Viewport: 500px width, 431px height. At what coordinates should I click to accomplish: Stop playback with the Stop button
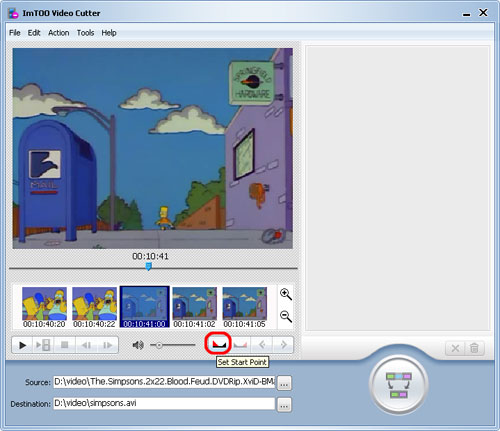[x=65, y=345]
